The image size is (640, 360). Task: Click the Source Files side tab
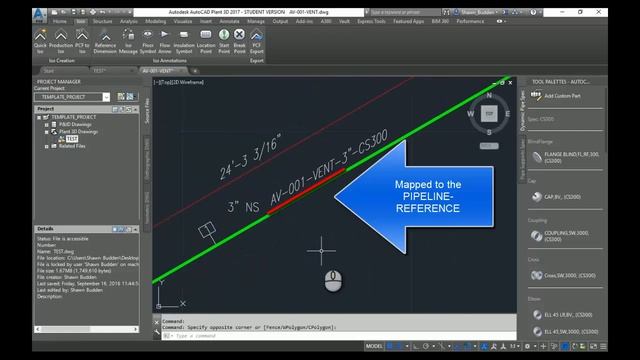(x=147, y=111)
